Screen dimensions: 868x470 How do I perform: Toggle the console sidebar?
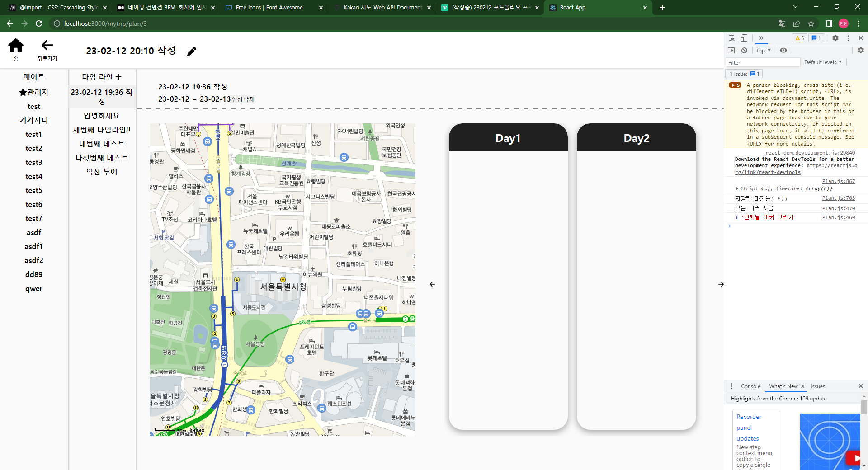coord(731,50)
